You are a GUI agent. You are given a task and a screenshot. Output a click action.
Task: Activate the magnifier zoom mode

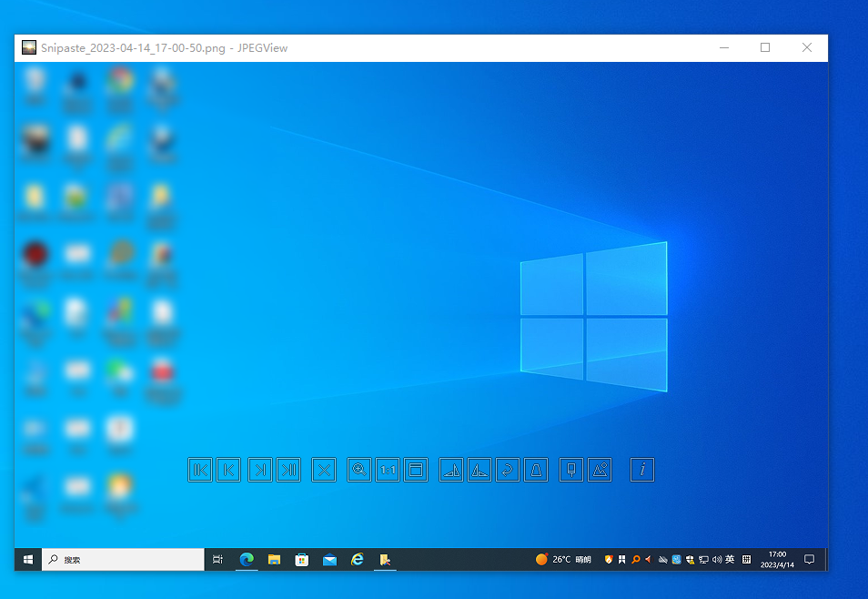(359, 470)
